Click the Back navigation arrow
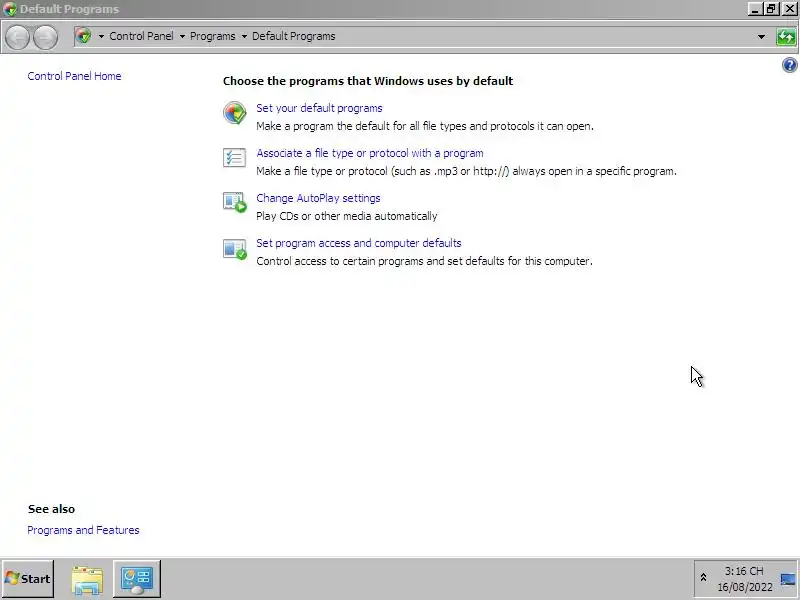The image size is (800, 600). [17, 37]
